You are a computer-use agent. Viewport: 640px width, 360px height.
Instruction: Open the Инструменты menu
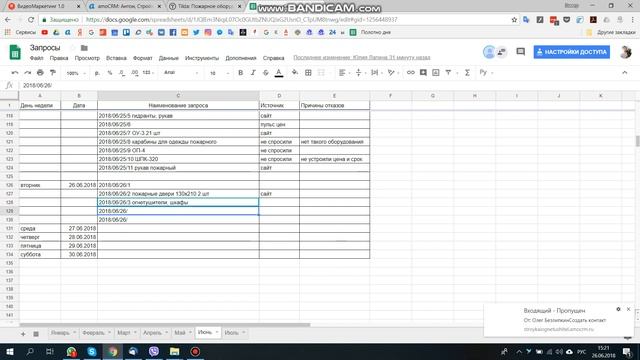pos(202,58)
